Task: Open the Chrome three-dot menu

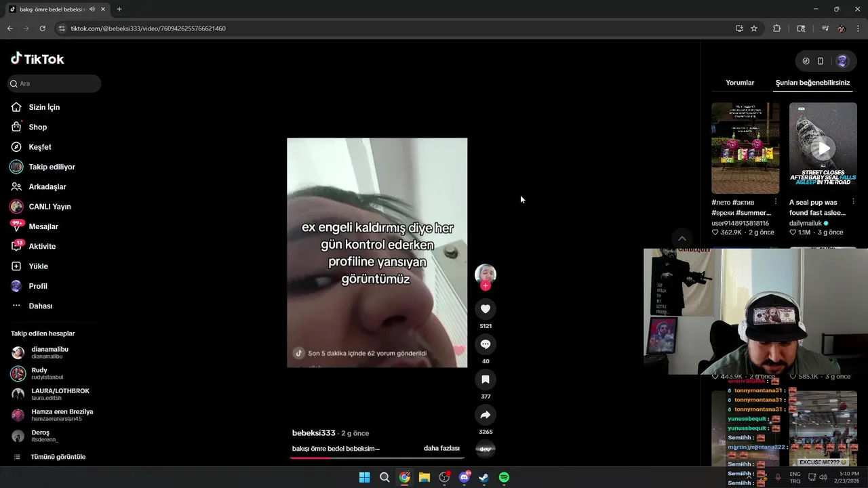Action: pyautogui.click(x=859, y=28)
